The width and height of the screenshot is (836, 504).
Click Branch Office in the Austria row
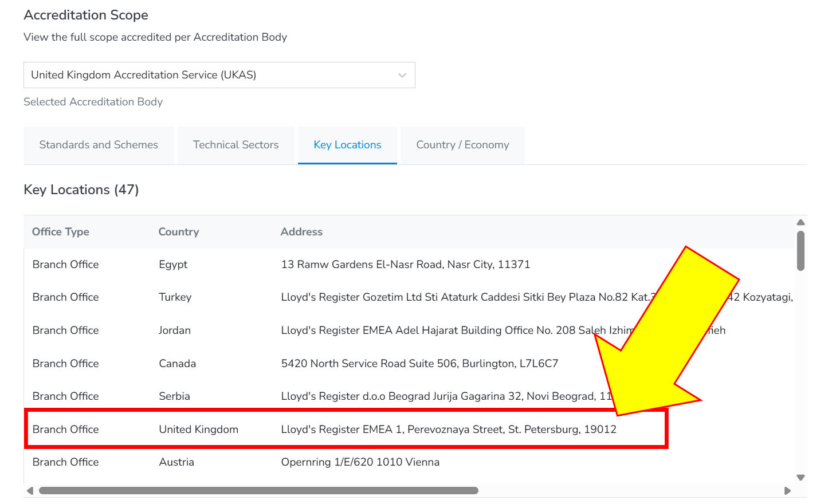[x=65, y=462]
